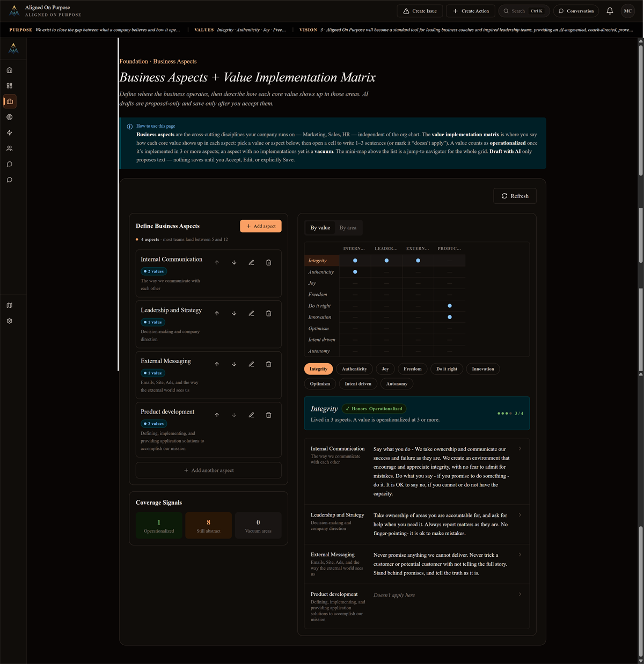Screen dimensions: 644x664
Task: Click the orange Add aspect button
Action: (x=261, y=226)
